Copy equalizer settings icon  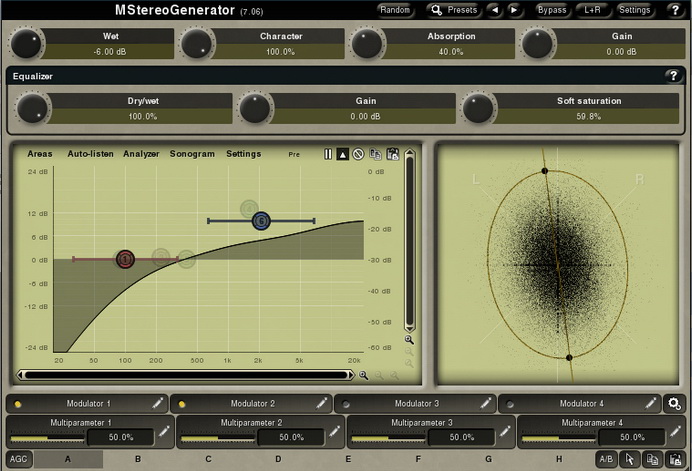[375, 154]
